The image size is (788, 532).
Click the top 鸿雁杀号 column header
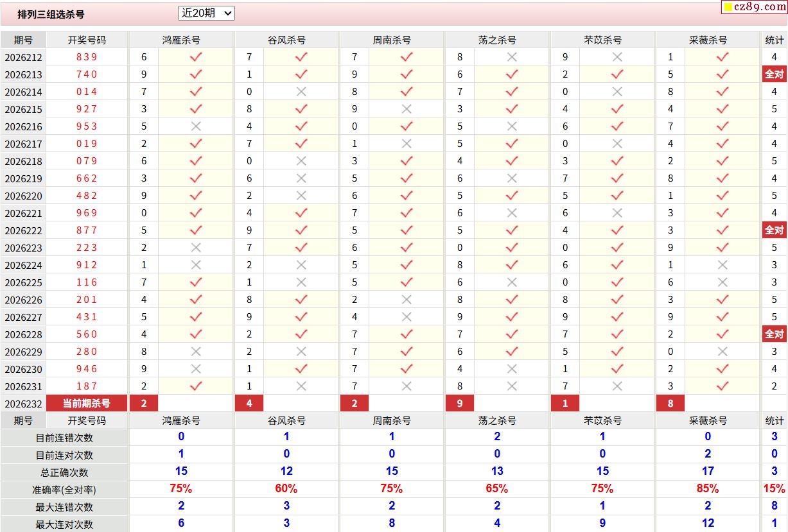coord(181,40)
